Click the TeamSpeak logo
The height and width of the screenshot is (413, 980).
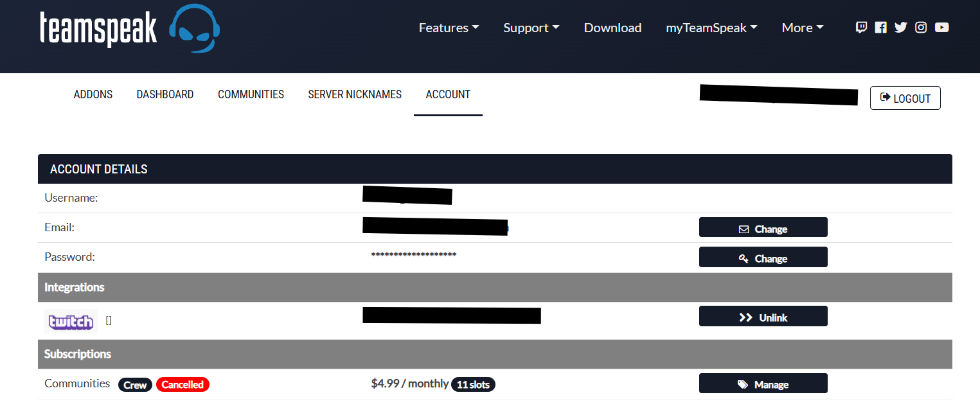(129, 29)
